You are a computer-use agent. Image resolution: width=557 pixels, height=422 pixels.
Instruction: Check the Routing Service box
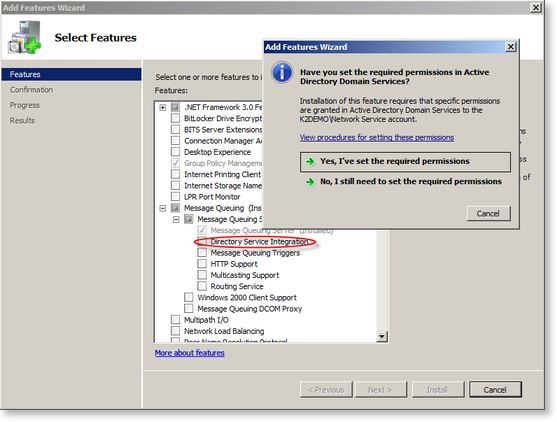coord(202,286)
